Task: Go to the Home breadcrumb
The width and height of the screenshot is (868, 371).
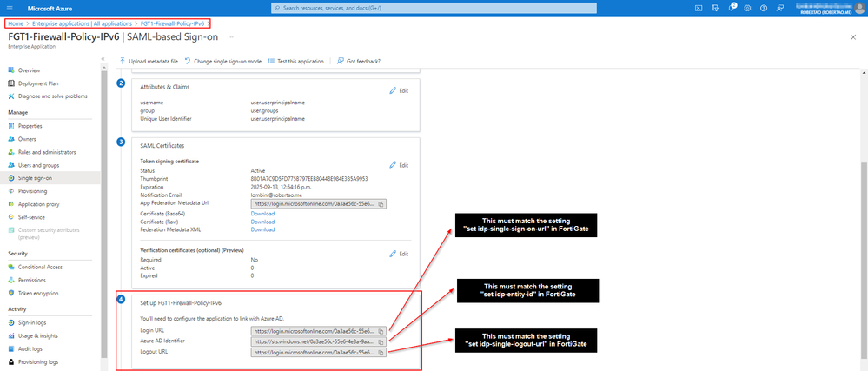Action: click(16, 23)
